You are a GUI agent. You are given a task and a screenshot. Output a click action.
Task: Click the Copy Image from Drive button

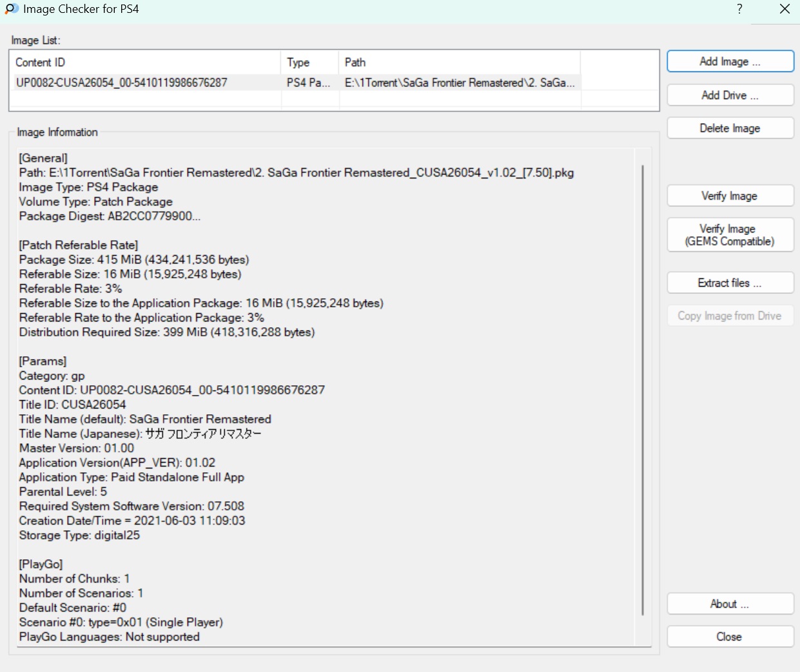pos(730,316)
